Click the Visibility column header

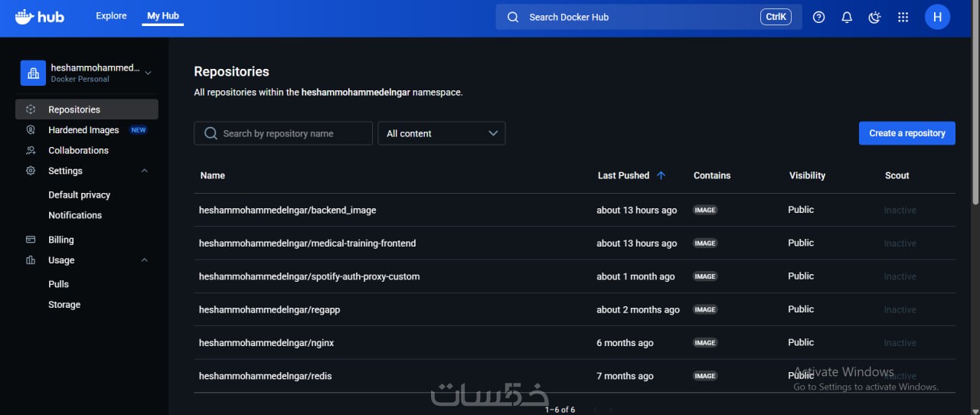pyautogui.click(x=807, y=175)
